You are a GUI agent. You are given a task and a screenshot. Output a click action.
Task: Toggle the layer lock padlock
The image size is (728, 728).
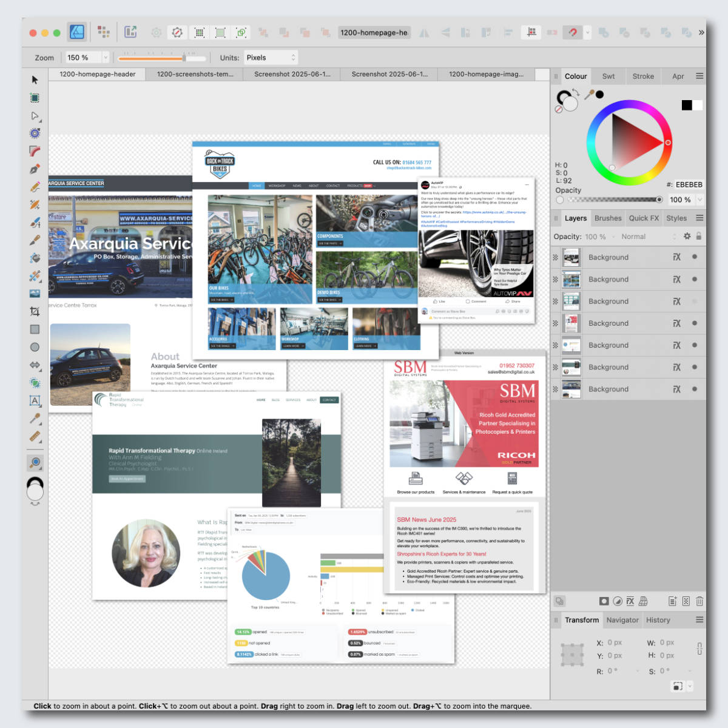pos(699,236)
